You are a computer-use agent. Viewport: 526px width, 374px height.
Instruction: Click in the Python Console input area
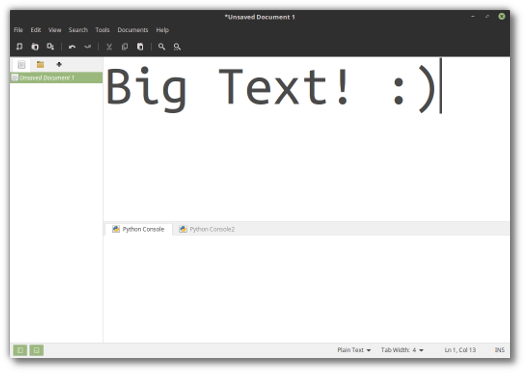tap(307, 288)
